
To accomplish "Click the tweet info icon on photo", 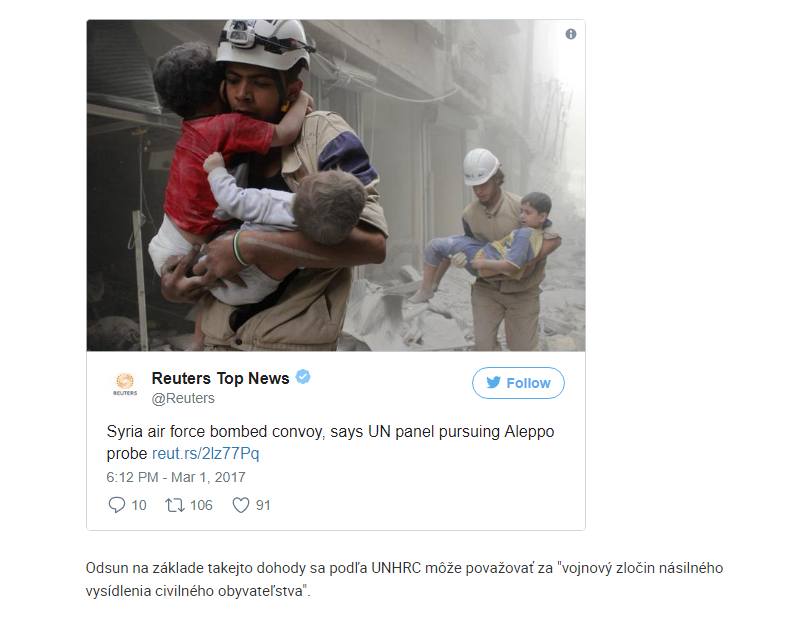I will click(x=570, y=34).
